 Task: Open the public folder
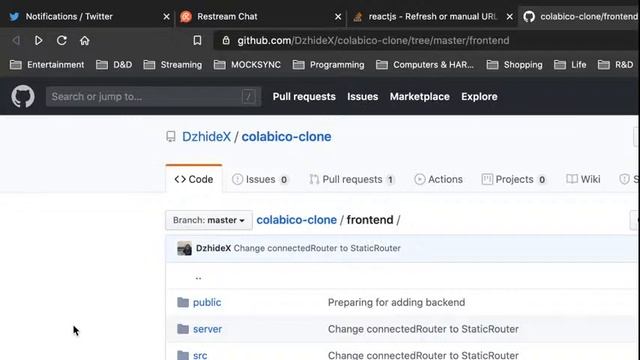pos(207,302)
